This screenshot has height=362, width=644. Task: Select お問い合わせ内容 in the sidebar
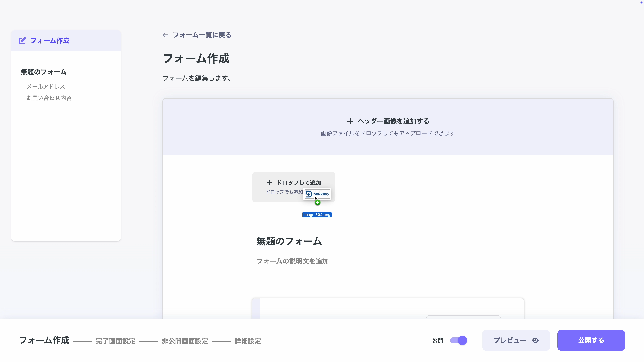point(49,98)
